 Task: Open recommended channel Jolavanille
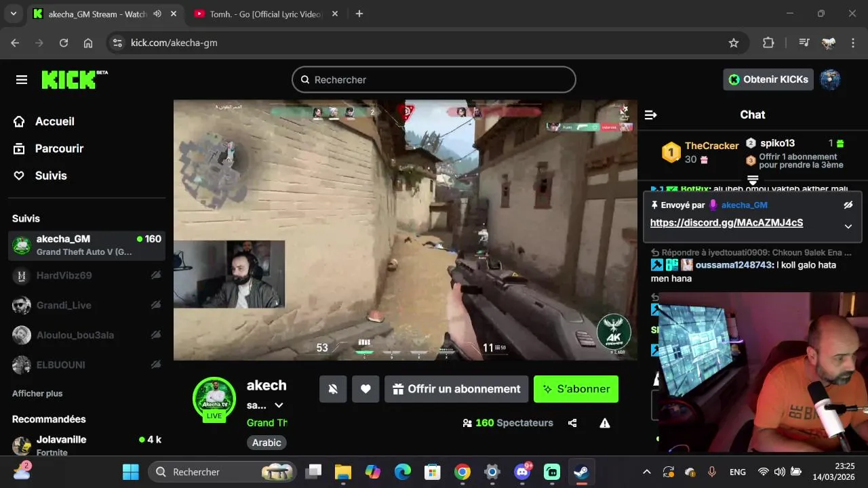click(x=87, y=445)
